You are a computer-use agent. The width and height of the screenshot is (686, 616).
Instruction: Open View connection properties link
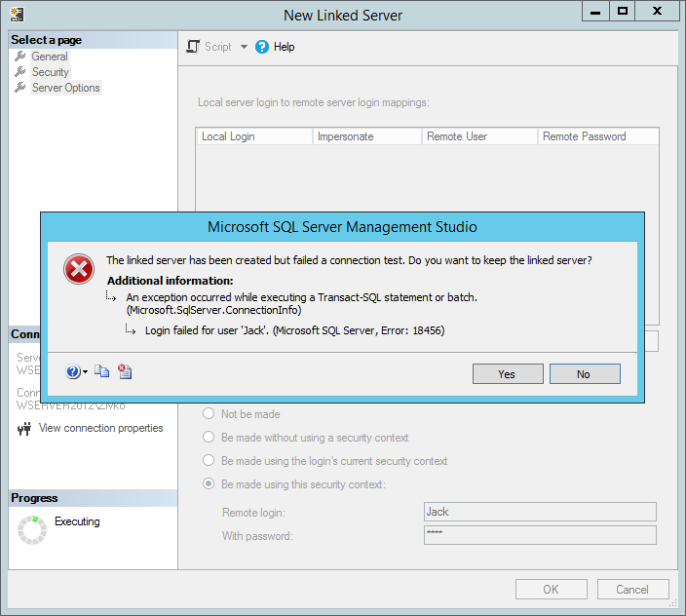pyautogui.click(x=101, y=428)
